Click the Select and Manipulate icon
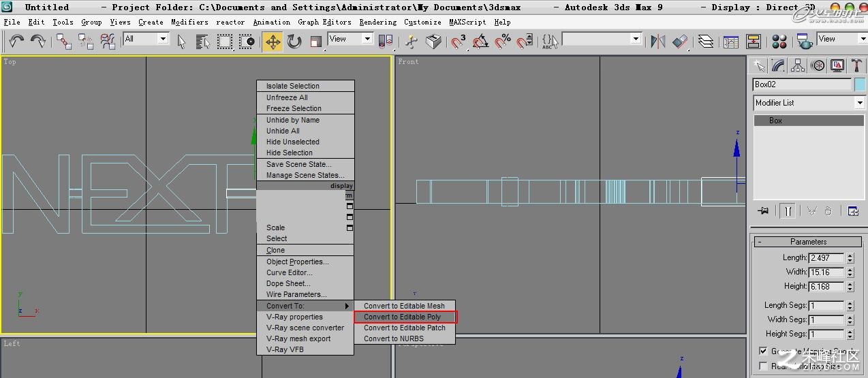This screenshot has width=868, height=378. pos(411,42)
